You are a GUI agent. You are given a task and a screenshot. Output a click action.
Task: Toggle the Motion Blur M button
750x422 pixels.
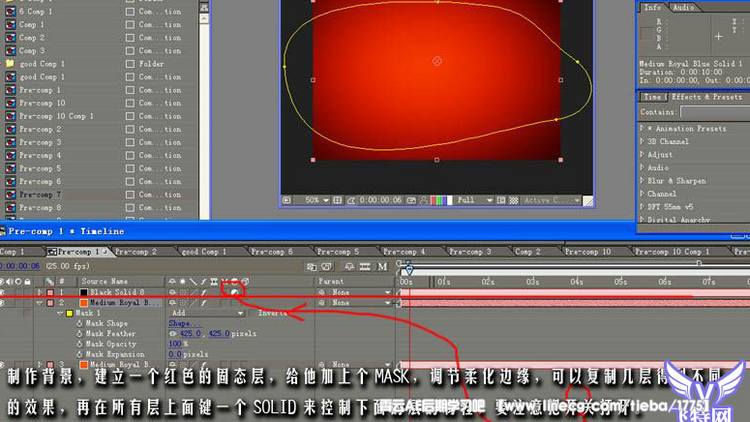382,267
